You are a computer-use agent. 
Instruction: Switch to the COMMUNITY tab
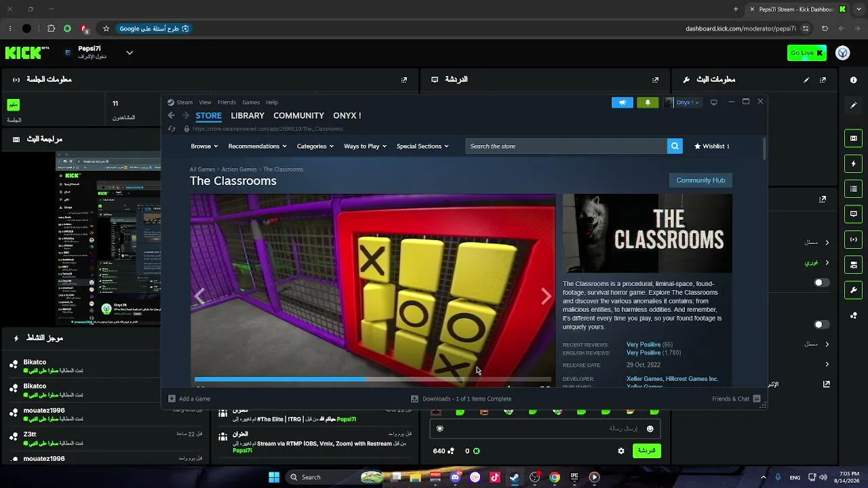click(x=298, y=116)
